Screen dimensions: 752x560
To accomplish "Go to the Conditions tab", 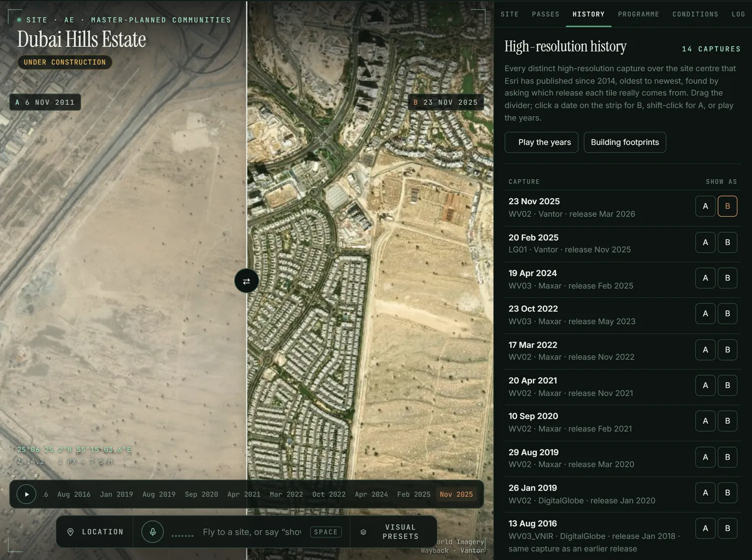I will tap(695, 14).
